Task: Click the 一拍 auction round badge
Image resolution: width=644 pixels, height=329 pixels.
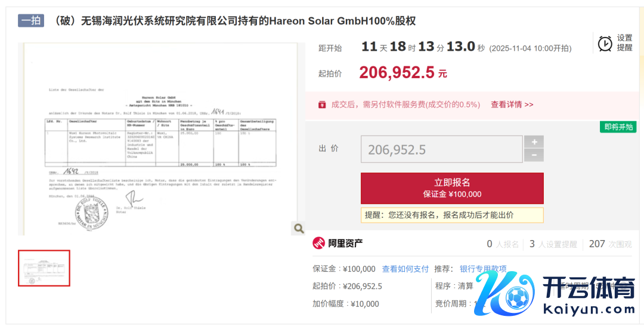Action: click(31, 21)
